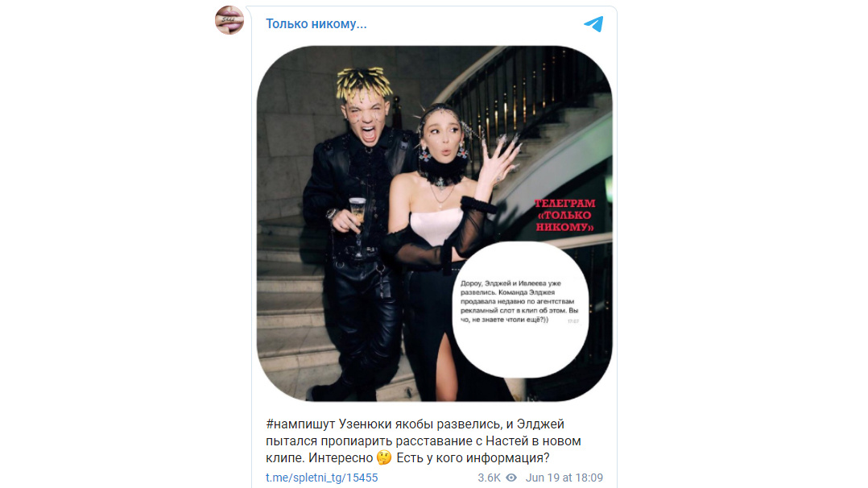Follow the t.me/spletni_tg/15455 link
This screenshot has width=868, height=488.
click(x=321, y=478)
